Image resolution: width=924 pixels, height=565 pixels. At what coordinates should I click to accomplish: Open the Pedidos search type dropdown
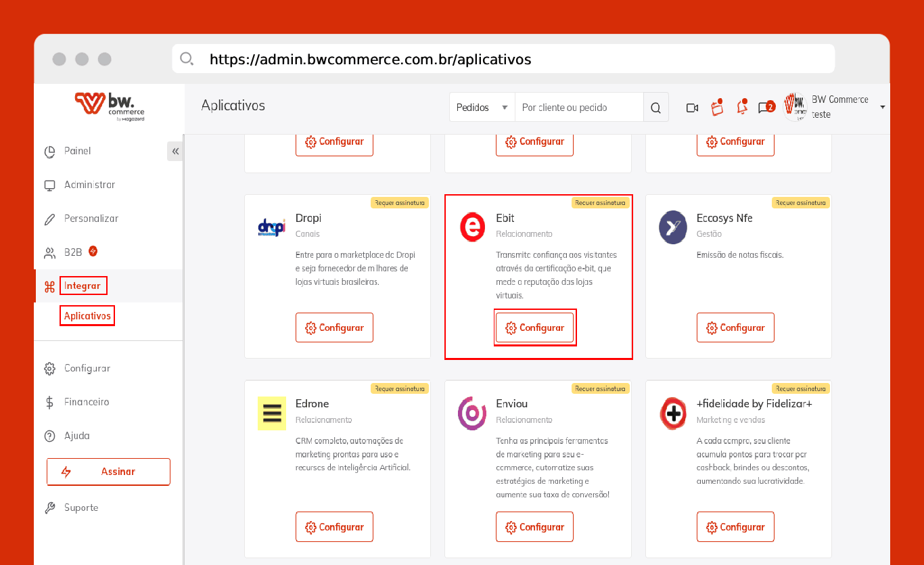coord(482,108)
